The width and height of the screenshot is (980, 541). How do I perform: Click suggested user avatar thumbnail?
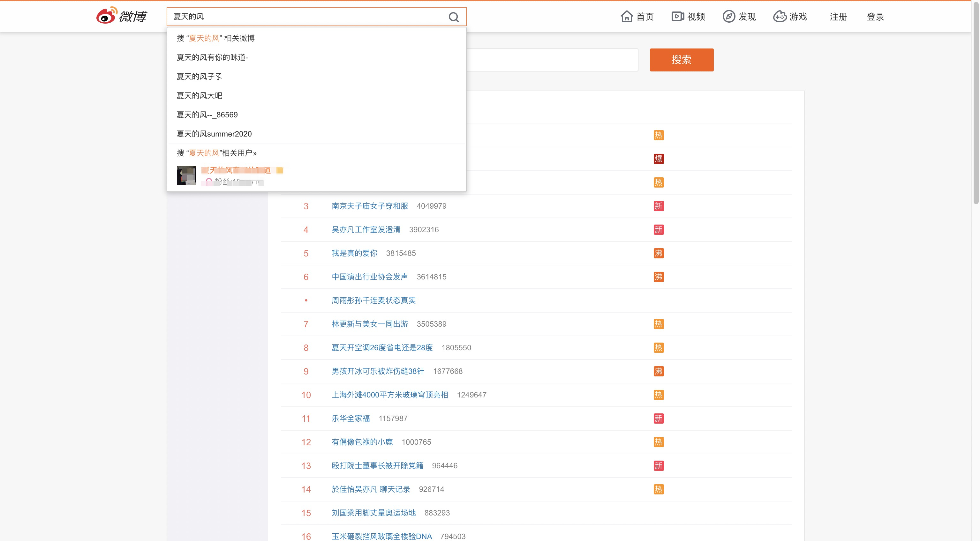click(186, 175)
